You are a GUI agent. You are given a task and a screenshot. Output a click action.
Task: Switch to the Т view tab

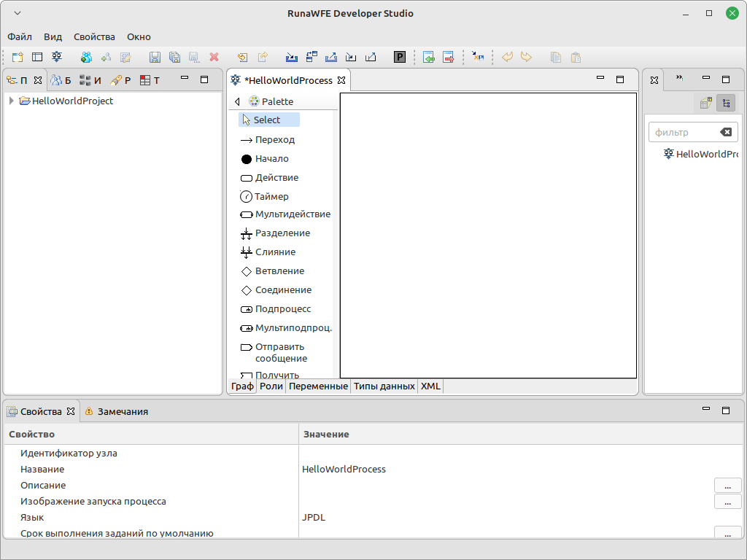pos(150,80)
